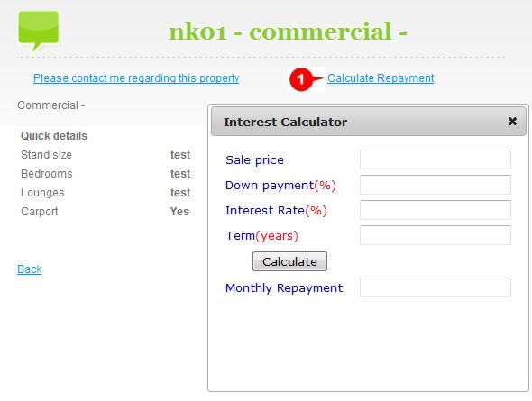Click the Carport 'Yes' value
This screenshot has width=532, height=401.
pos(179,212)
